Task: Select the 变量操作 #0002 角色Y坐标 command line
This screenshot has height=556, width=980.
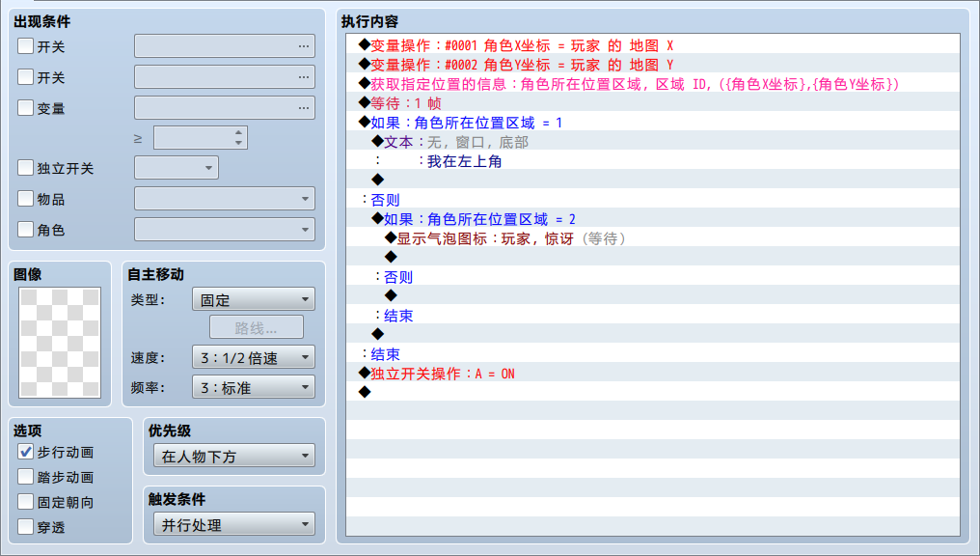Action: [x=652, y=65]
